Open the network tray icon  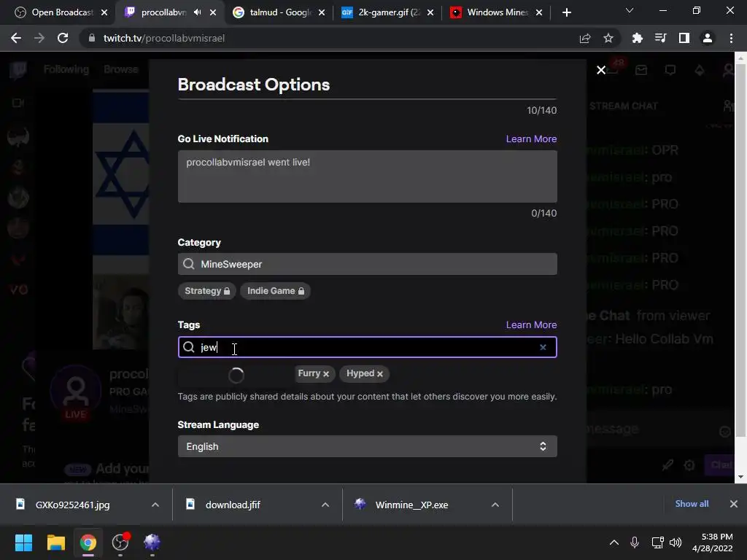tap(657, 542)
